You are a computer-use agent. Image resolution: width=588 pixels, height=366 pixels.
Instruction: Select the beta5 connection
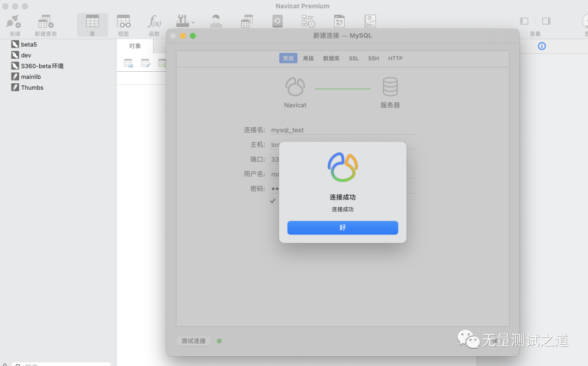coord(29,44)
